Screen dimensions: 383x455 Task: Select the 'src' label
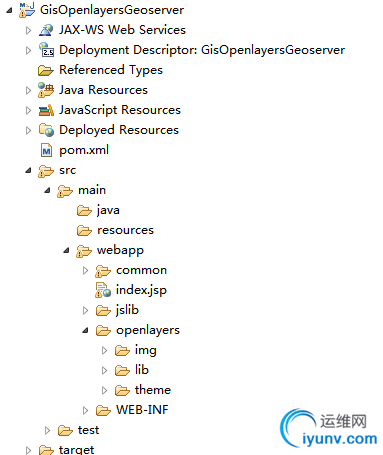[68, 170]
